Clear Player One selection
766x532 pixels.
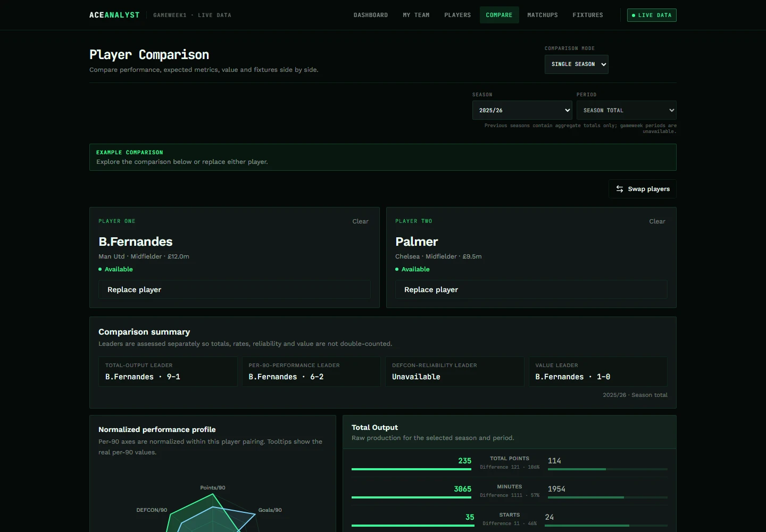click(x=360, y=221)
